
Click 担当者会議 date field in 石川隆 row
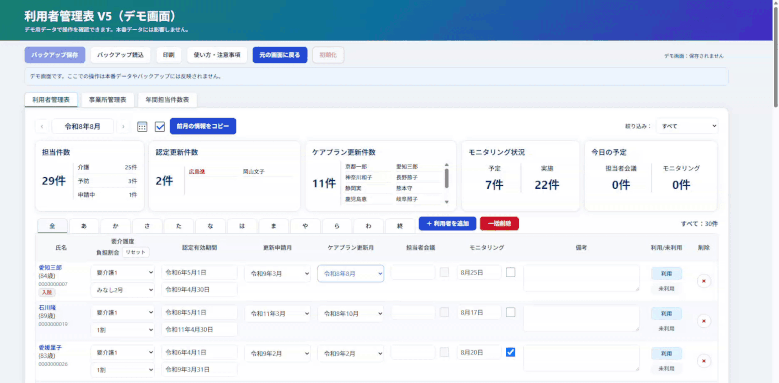tap(413, 312)
